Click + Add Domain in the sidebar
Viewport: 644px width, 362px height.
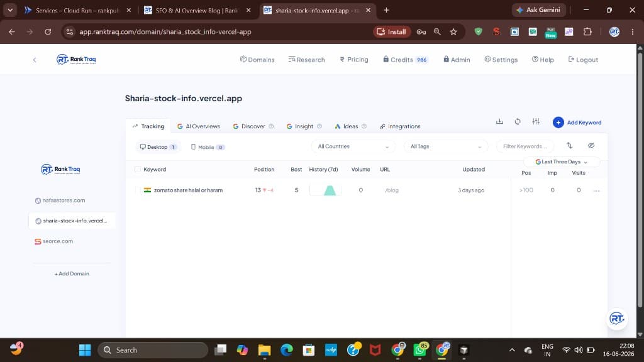pyautogui.click(x=72, y=273)
